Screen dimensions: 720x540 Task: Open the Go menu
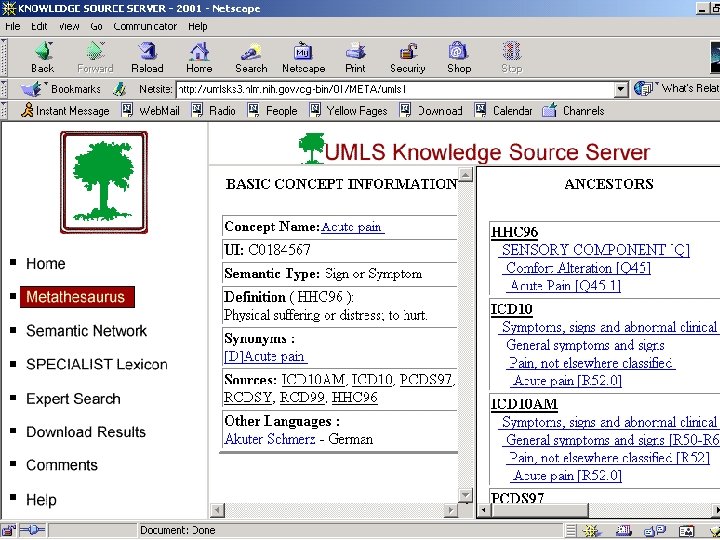click(x=96, y=27)
